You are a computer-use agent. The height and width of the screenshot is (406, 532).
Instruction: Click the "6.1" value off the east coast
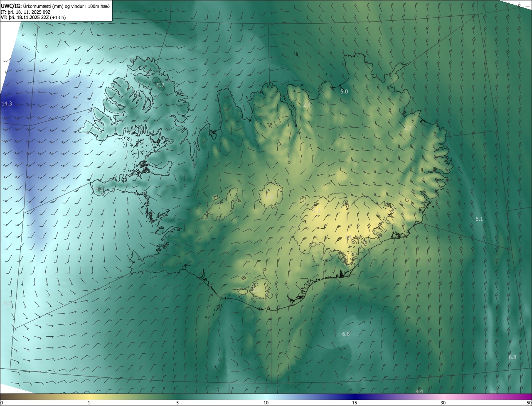tap(479, 219)
